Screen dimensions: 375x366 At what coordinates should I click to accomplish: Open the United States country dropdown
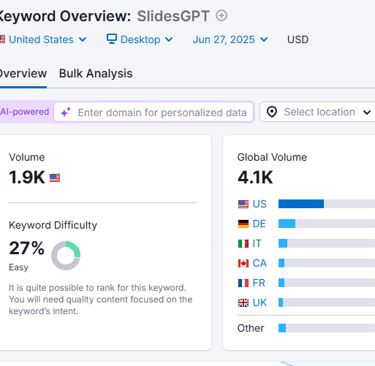click(43, 39)
